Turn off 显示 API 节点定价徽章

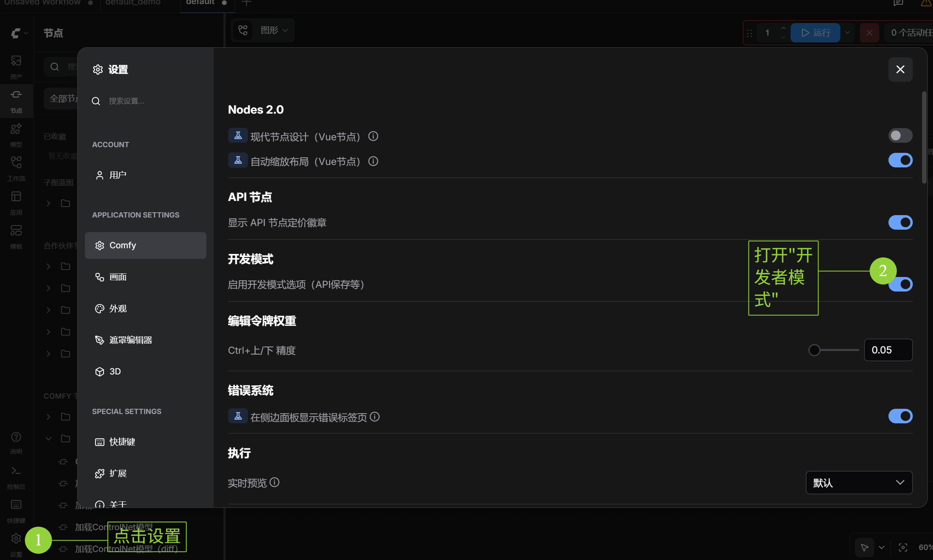point(900,222)
